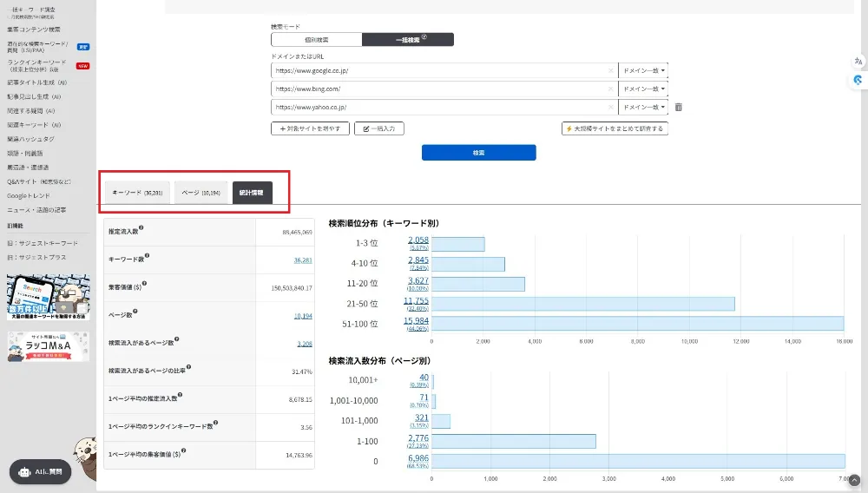Open the ドメイン一致 dropdown for yahoo.co.jp

[643, 108]
